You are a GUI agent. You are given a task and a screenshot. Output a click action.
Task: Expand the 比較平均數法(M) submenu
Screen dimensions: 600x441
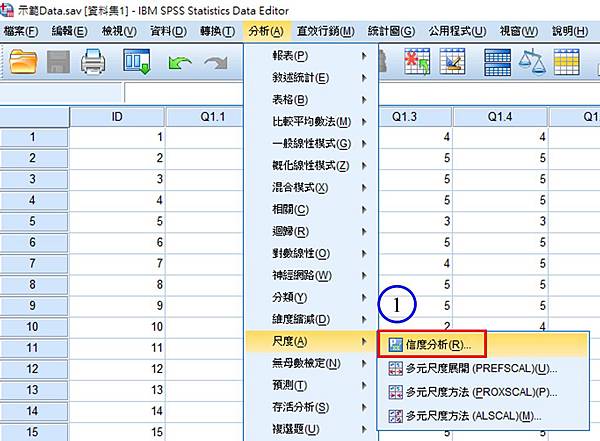click(x=311, y=122)
